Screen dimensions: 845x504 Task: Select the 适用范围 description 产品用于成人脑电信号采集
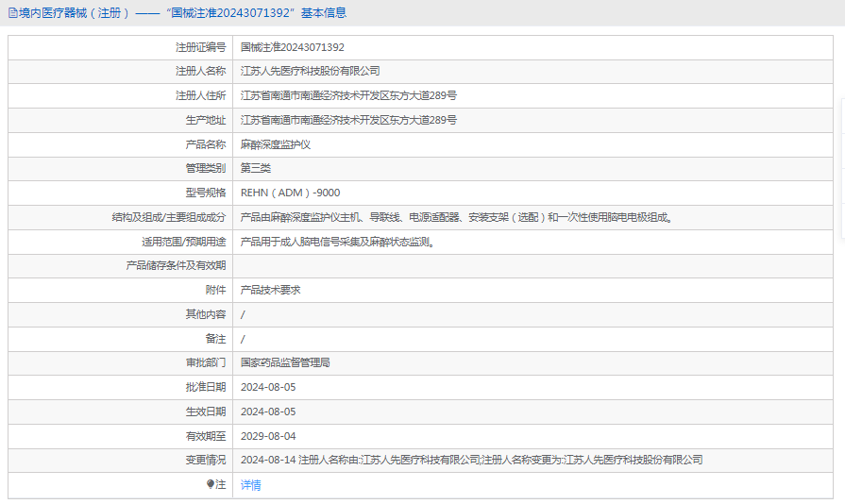coord(337,242)
